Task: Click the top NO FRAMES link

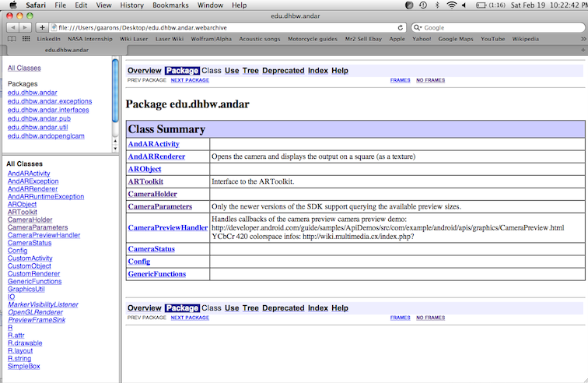Action: click(430, 80)
